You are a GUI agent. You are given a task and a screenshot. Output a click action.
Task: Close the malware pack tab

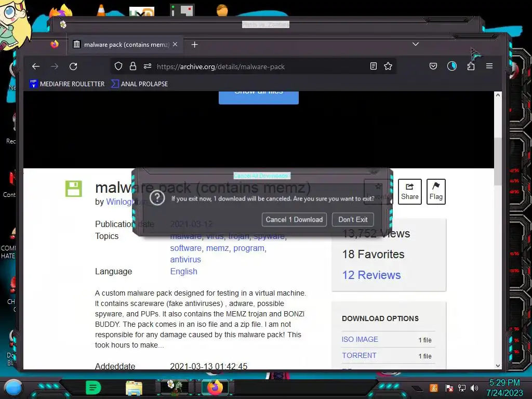pos(175,45)
